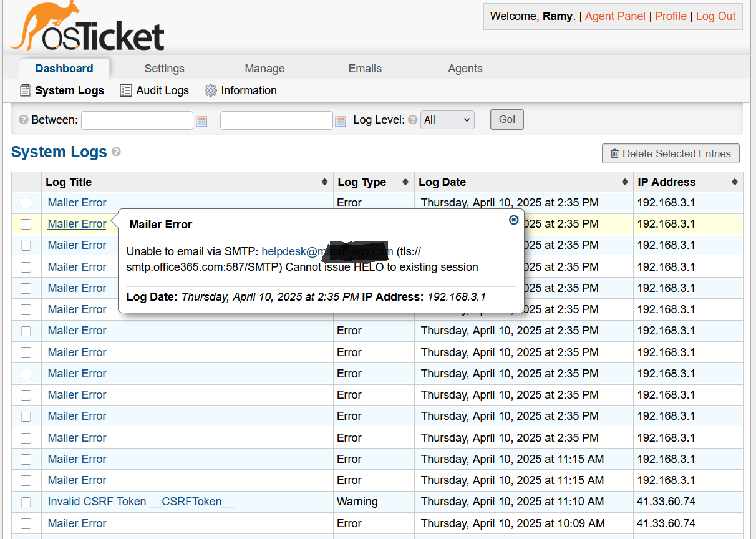Image resolution: width=756 pixels, height=539 pixels.
Task: Tick checkbox for the highlighted Mailer Error row
Action: [x=26, y=224]
